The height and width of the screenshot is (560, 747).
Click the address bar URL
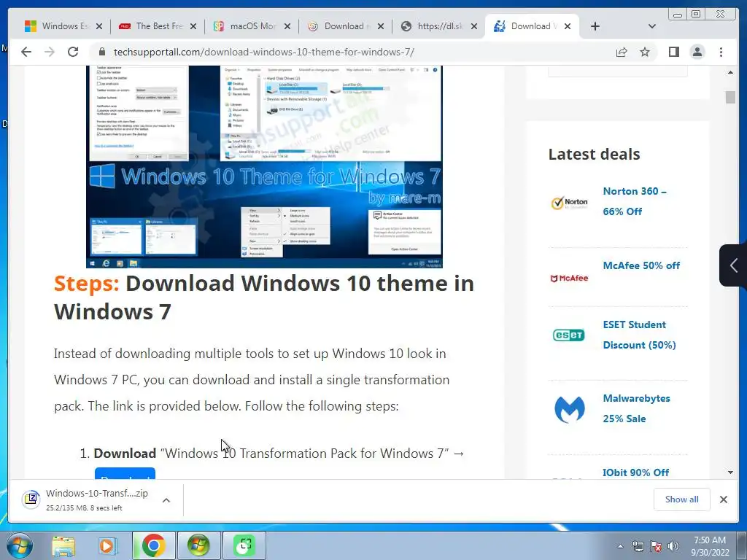pyautogui.click(x=264, y=52)
